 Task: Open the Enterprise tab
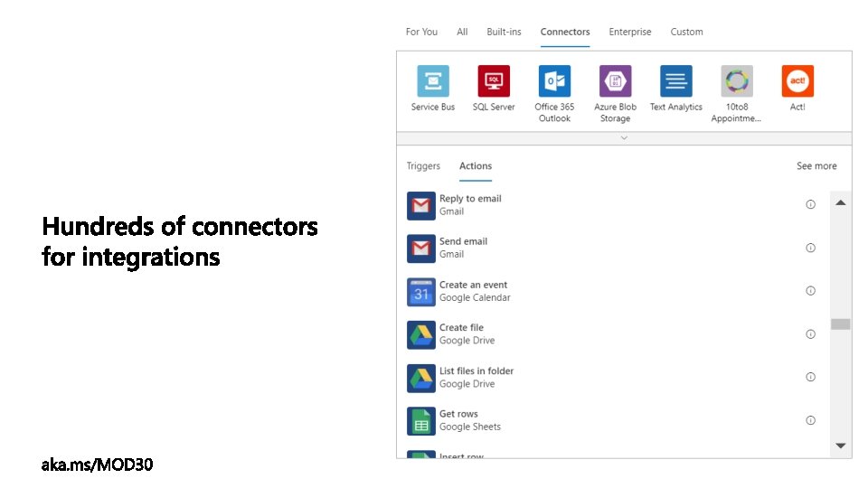point(630,33)
